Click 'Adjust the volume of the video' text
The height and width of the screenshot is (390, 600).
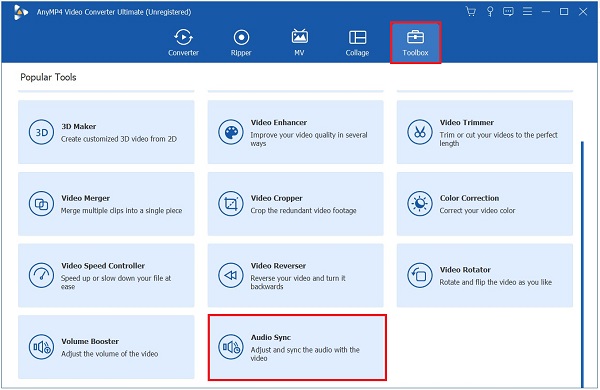point(109,354)
